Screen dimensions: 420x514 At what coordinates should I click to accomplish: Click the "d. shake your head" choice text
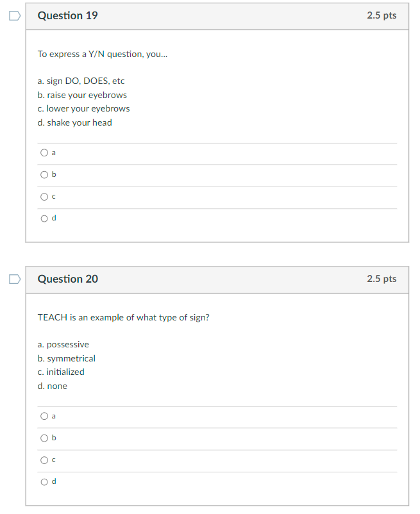coord(74,122)
